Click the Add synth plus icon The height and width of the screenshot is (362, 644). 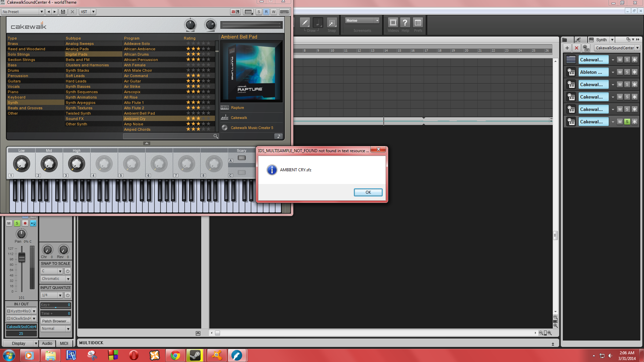(567, 48)
